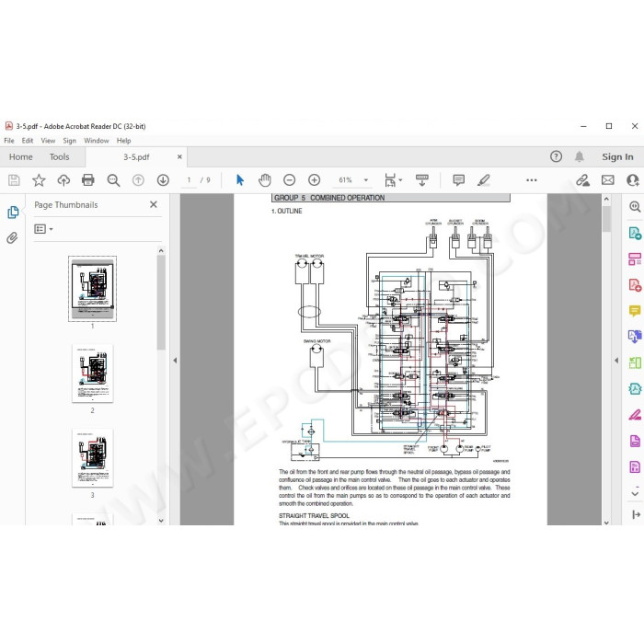The width and height of the screenshot is (644, 644).
Task: Collapse the left navigation pane
Action: [175, 361]
